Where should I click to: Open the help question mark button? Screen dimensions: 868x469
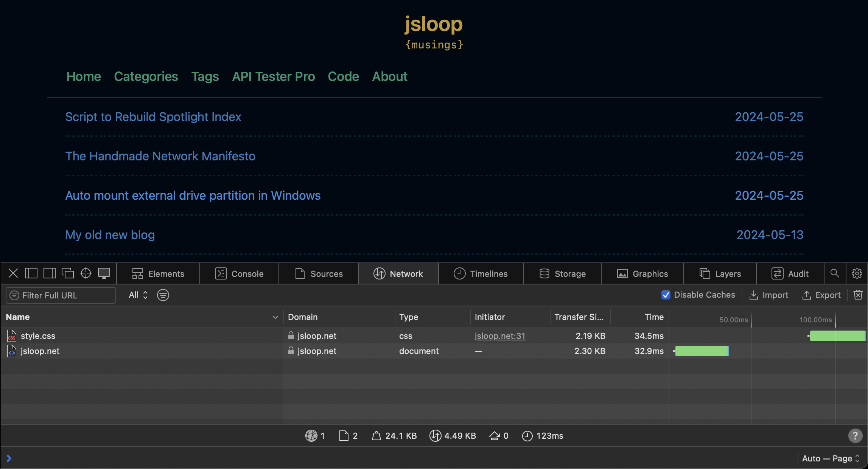855,436
